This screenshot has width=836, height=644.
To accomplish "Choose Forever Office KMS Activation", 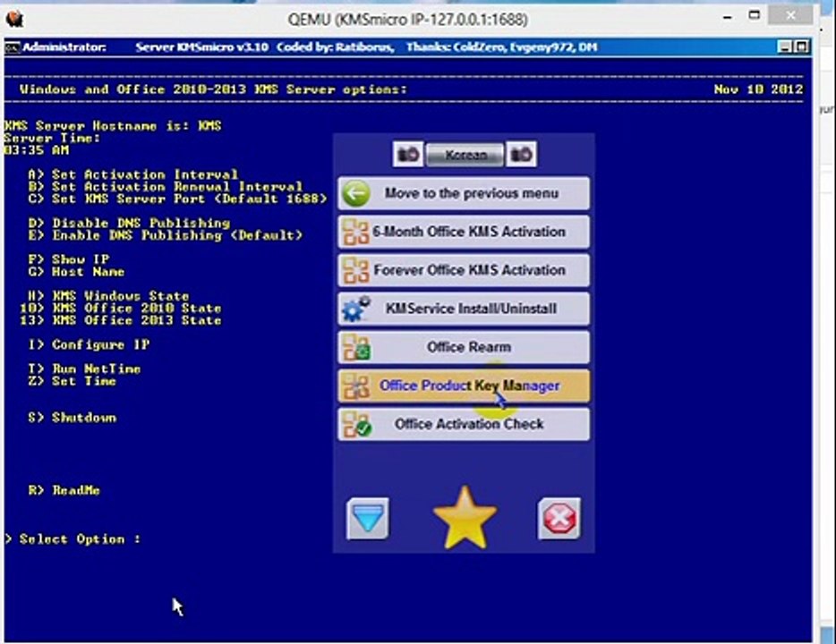I will pyautogui.click(x=464, y=270).
